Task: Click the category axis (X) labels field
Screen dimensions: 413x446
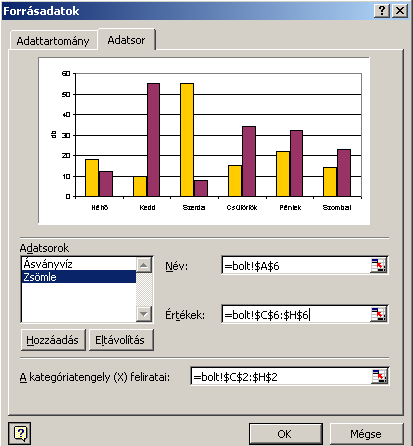Action: click(x=281, y=376)
